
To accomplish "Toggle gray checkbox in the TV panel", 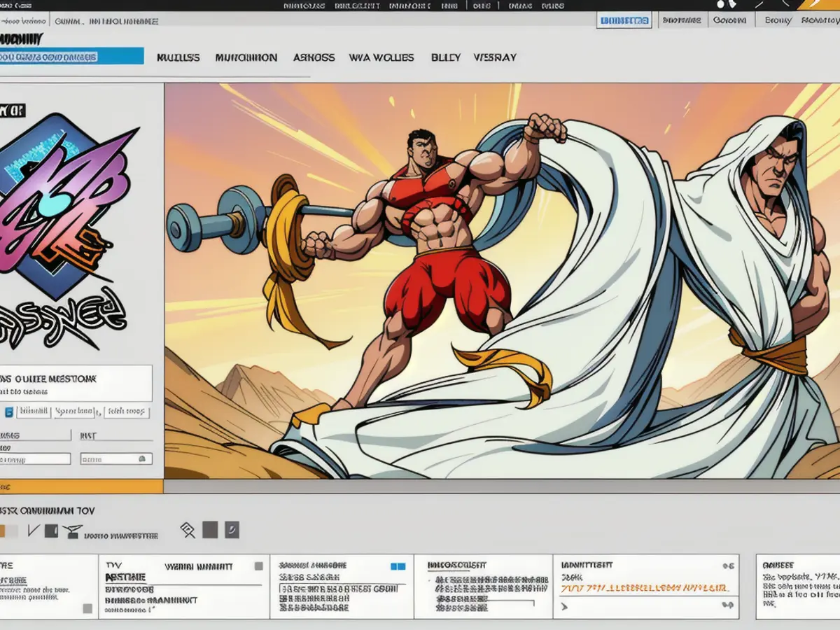I will click(259, 566).
